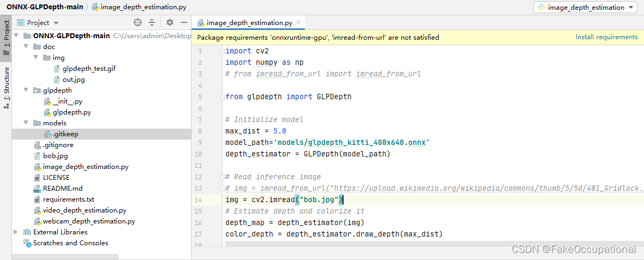Image resolution: width=644 pixels, height=260 pixels.
Task: Click bob.jpg image file icon
Action: click(x=38, y=156)
